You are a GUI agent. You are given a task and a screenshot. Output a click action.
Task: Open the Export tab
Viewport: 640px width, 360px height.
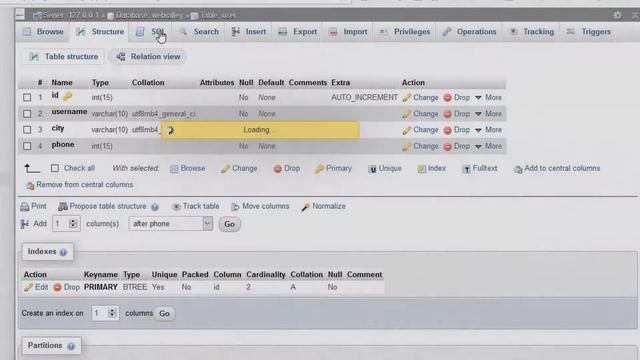point(298,32)
